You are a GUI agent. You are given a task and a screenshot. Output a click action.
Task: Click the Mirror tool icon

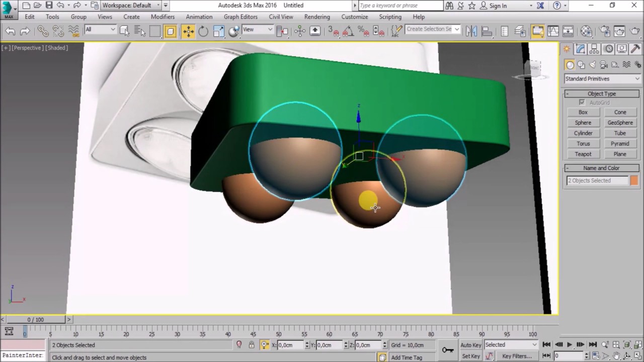pyautogui.click(x=471, y=31)
